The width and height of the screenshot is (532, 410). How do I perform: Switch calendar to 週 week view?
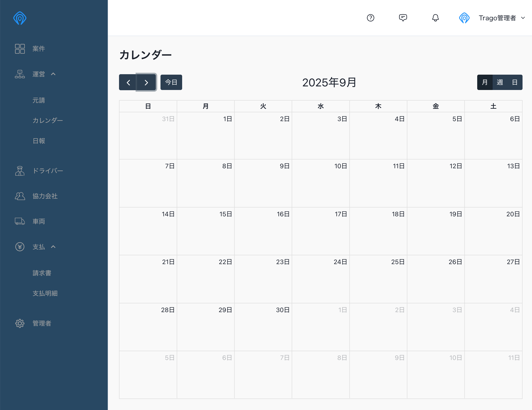pyautogui.click(x=500, y=82)
